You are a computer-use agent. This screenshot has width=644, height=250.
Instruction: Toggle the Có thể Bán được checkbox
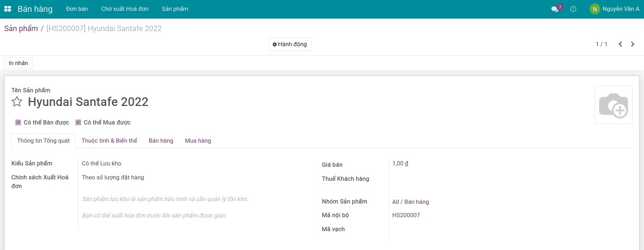(x=18, y=122)
